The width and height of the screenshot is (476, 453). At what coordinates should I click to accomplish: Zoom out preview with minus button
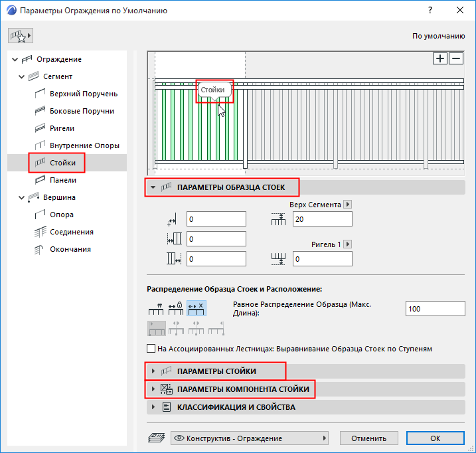tap(456, 58)
